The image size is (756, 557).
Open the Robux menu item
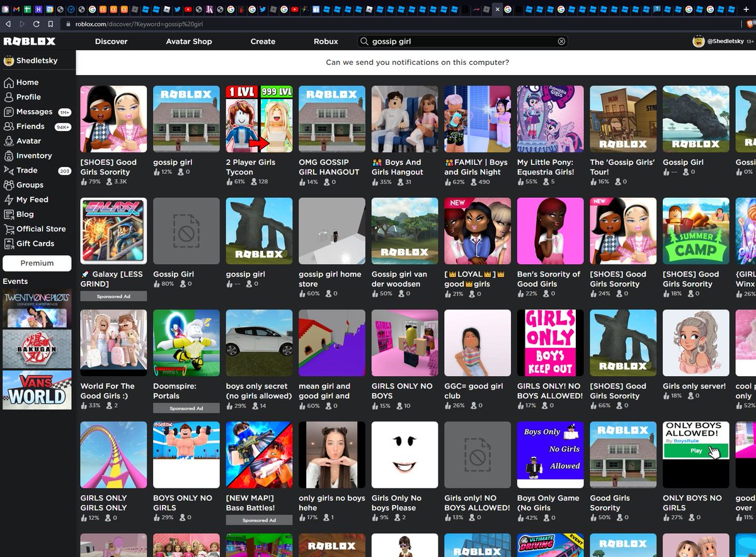coord(326,42)
